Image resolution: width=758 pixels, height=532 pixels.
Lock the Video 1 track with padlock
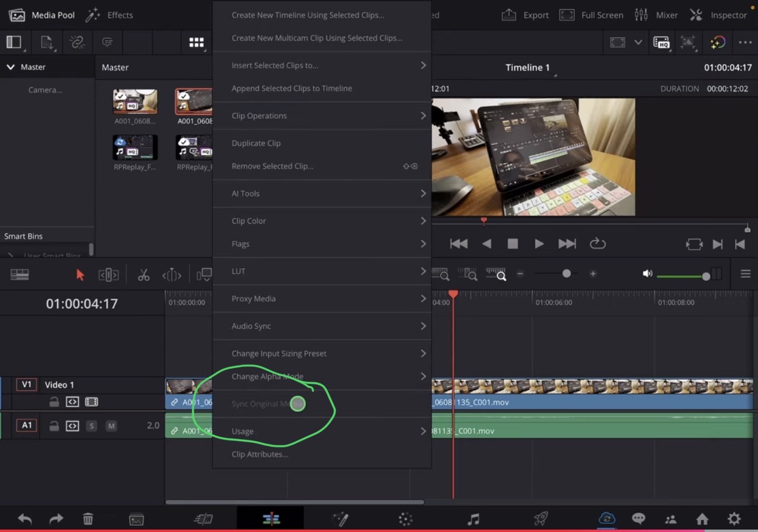click(54, 402)
